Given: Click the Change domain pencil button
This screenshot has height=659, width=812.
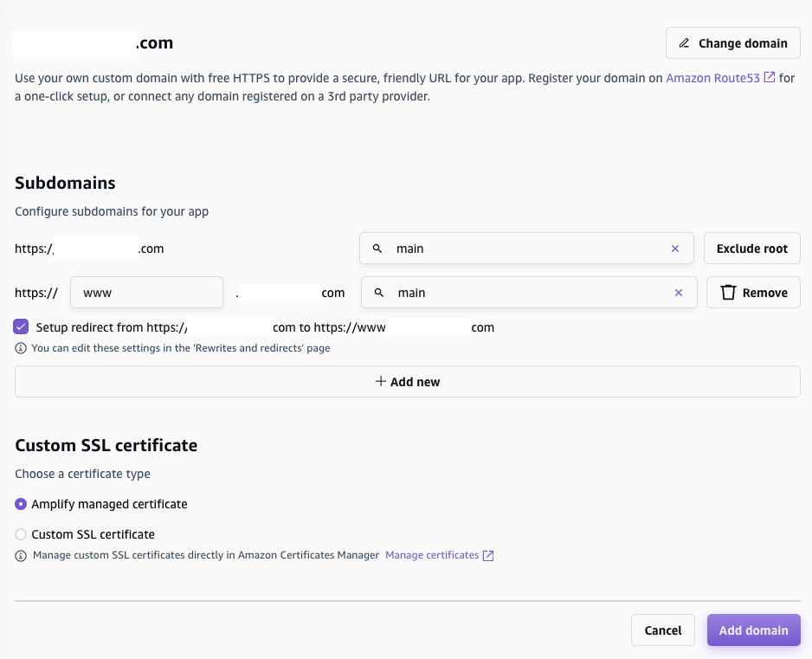Looking at the screenshot, I should (732, 43).
